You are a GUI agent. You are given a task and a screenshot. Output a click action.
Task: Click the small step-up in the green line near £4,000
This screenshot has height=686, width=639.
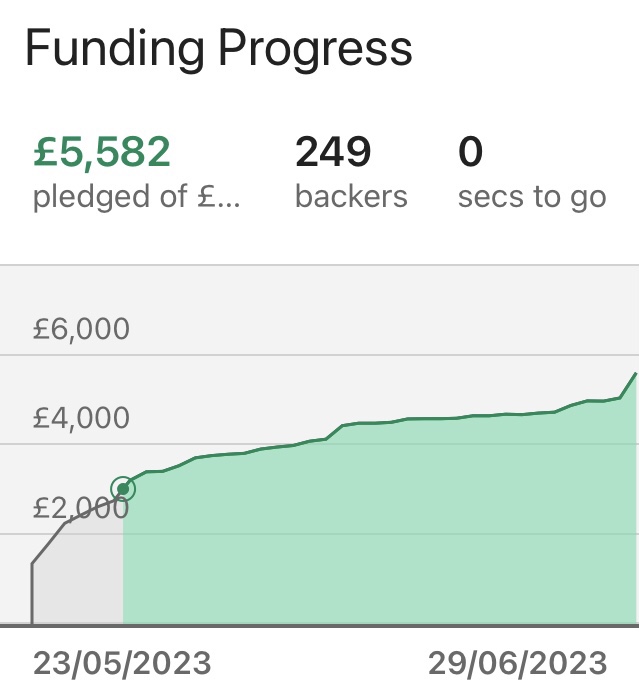click(338, 430)
